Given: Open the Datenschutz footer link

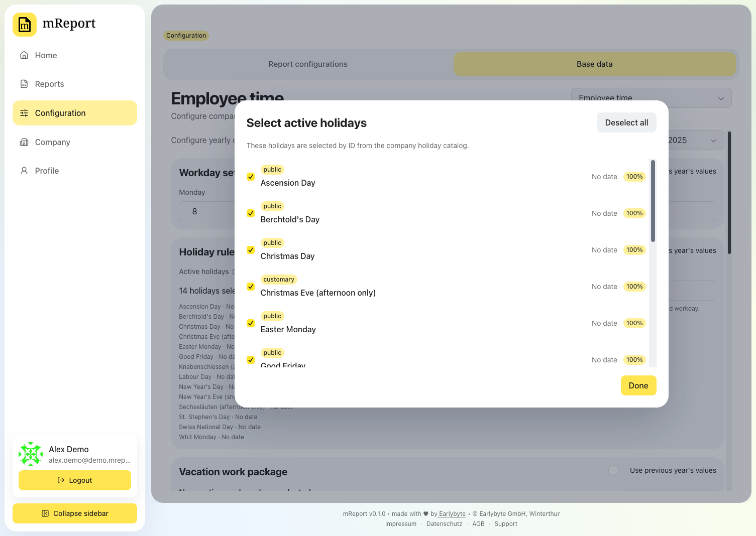Looking at the screenshot, I should point(444,524).
